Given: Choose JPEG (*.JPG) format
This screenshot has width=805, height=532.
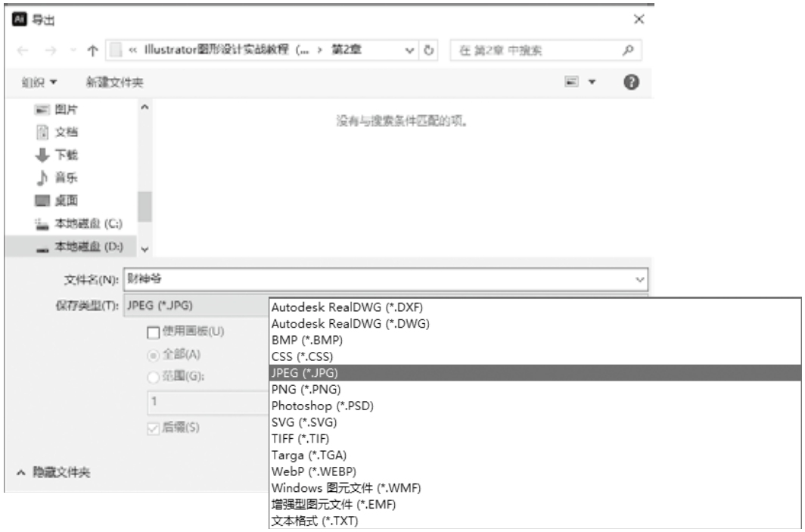Looking at the screenshot, I should (x=535, y=373).
